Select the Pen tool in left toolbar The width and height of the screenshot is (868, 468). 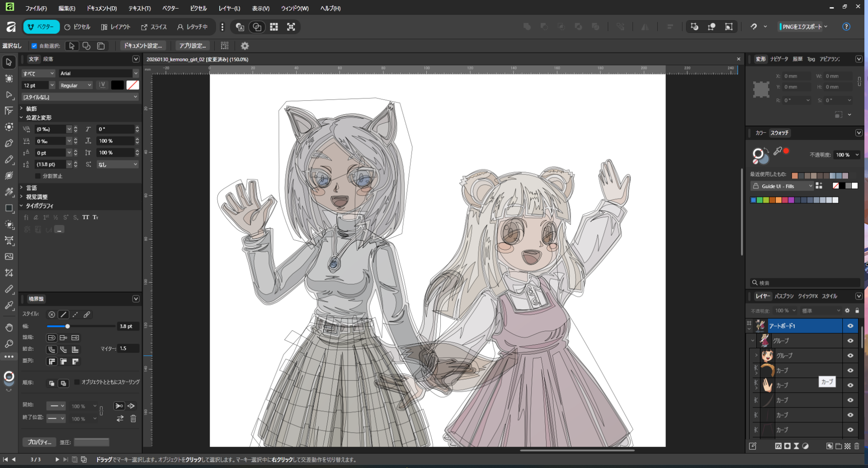[x=9, y=143]
